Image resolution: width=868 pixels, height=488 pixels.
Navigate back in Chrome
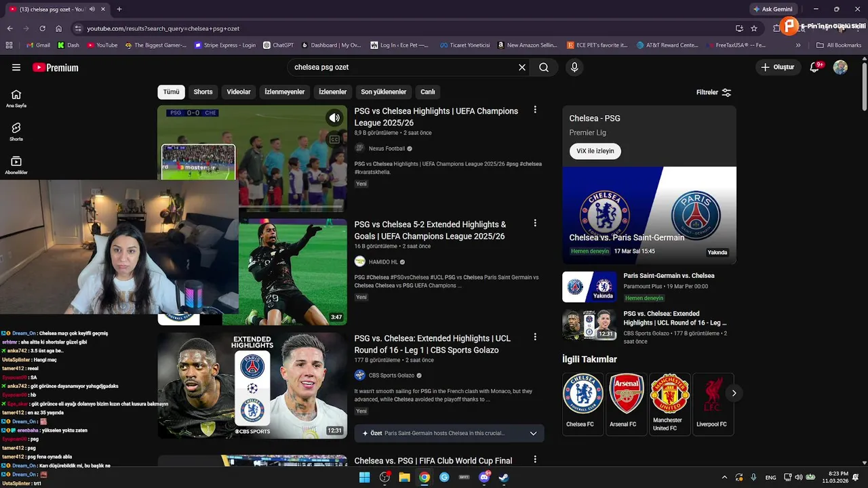pyautogui.click(x=9, y=28)
